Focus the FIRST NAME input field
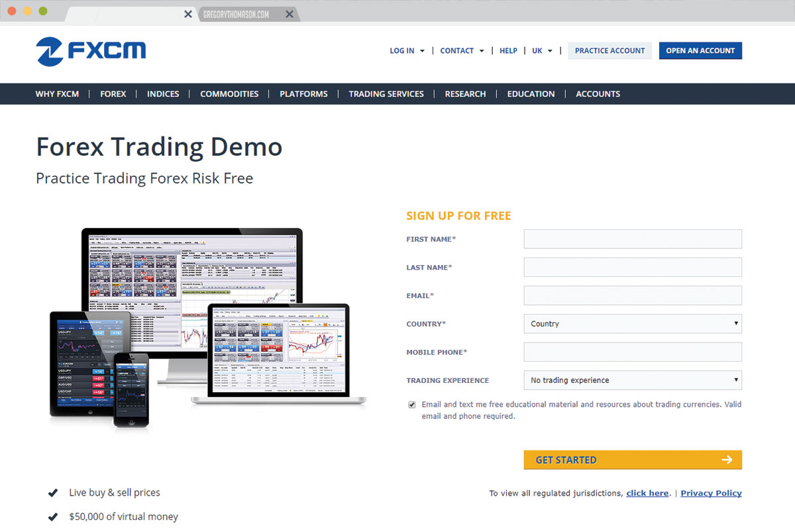 click(633, 239)
